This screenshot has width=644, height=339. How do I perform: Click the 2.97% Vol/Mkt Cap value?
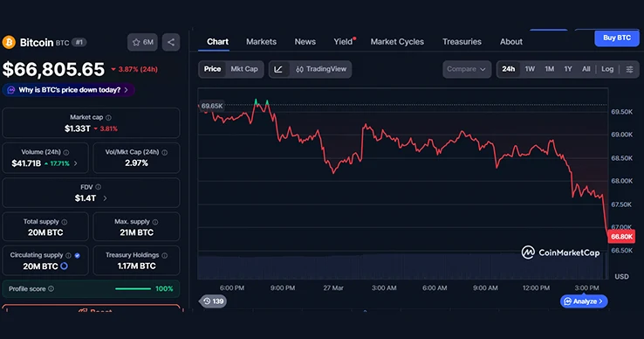[x=136, y=163]
